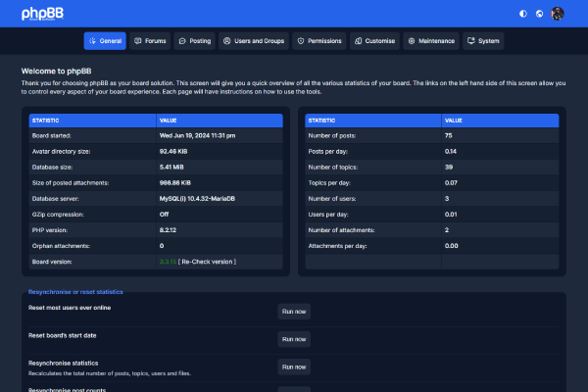Open the user avatar menu
588x392 pixels.
click(558, 14)
